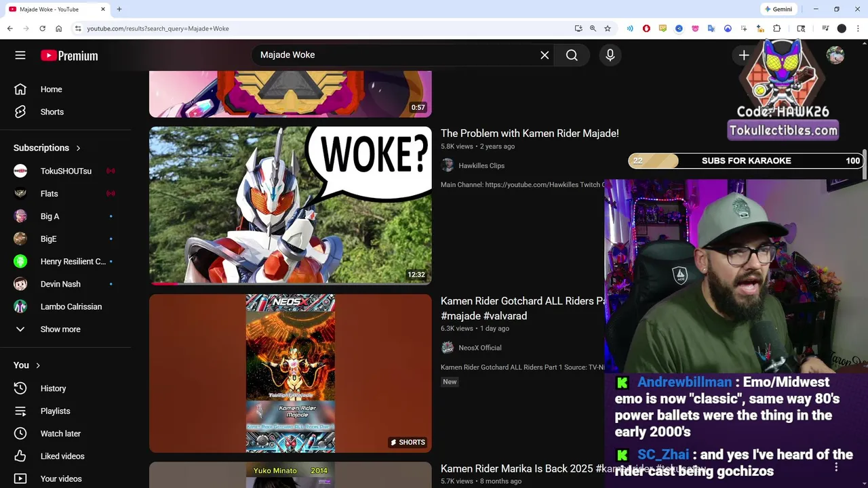Reload the page with the refresh icon
Viewport: 868px width, 488px height.
pyautogui.click(x=42, y=28)
